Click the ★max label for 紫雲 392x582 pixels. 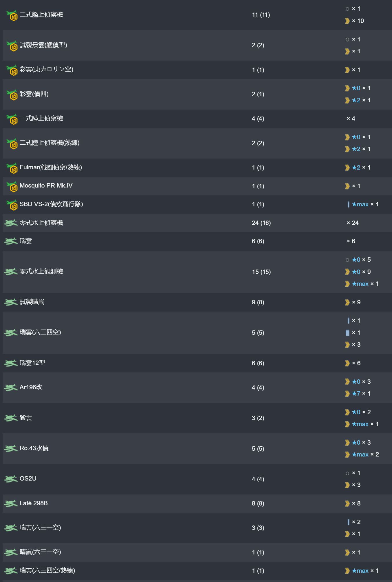[x=360, y=424]
